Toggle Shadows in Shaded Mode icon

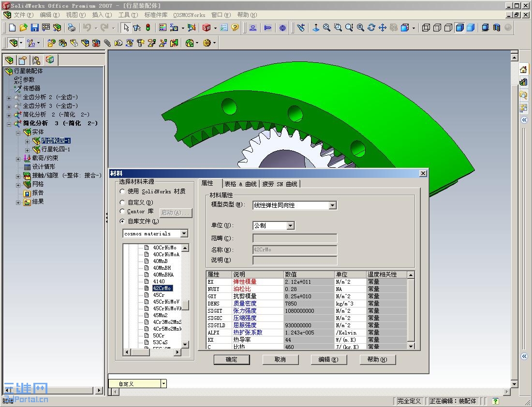point(486,28)
